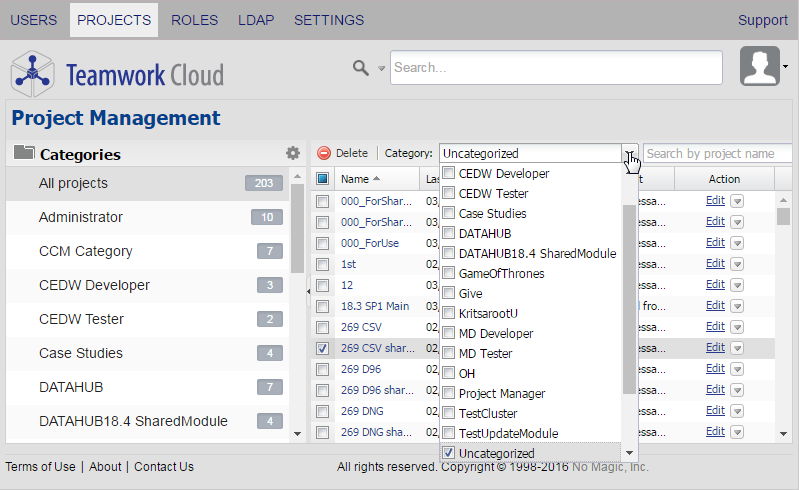Screen dimensions: 799x490
Task: Open the user avatar menu
Action: coord(760,66)
